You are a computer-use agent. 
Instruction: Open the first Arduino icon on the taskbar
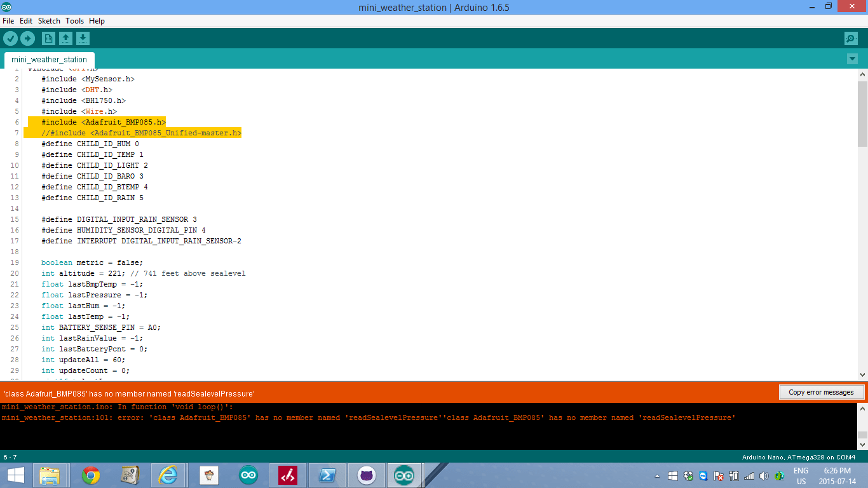coord(248,475)
